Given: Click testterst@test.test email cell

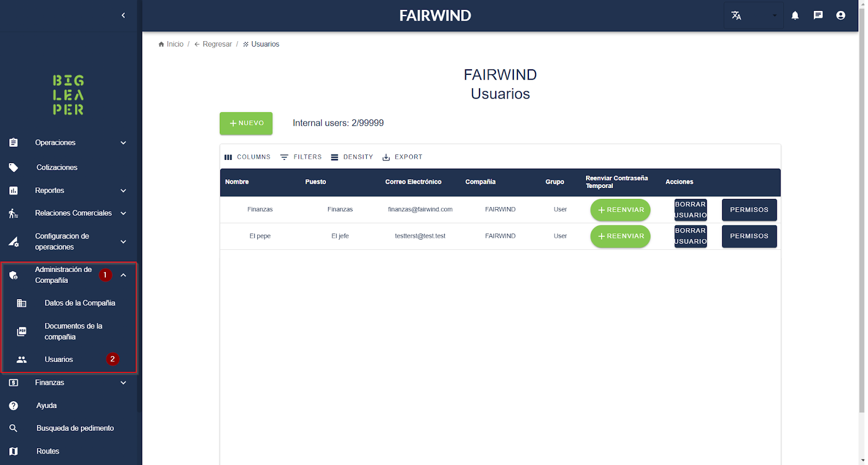Looking at the screenshot, I should click(420, 236).
